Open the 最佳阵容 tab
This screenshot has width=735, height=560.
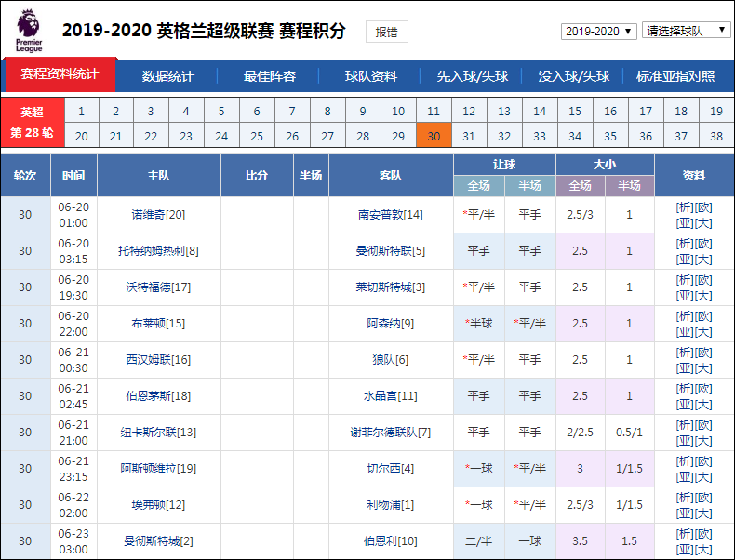[270, 76]
